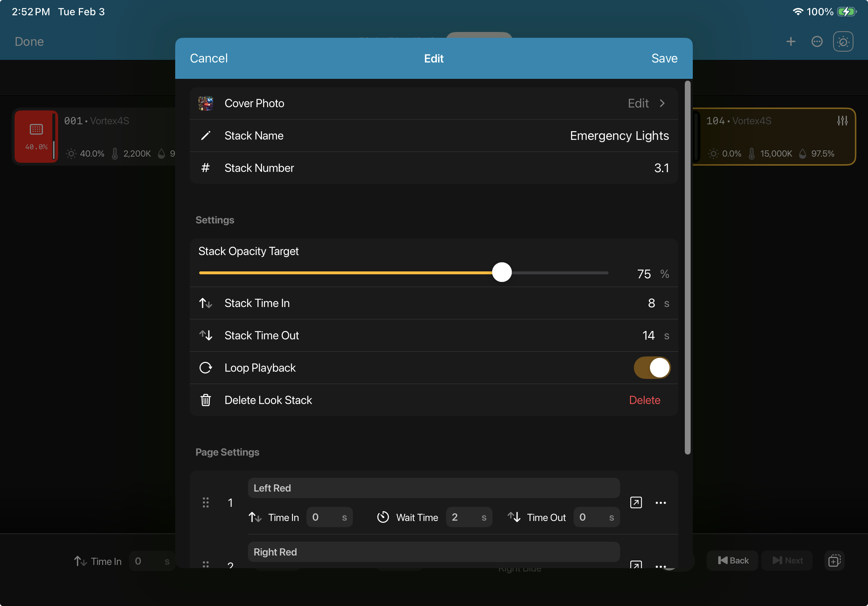868x606 pixels.
Task: Save the Emergency Lights stack
Action: 664,58
